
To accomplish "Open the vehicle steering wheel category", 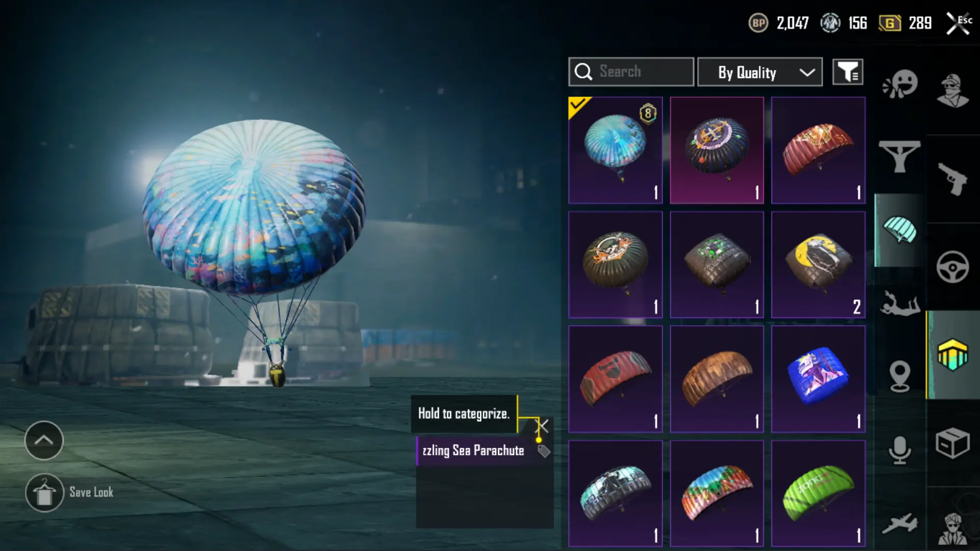I will pyautogui.click(x=952, y=267).
